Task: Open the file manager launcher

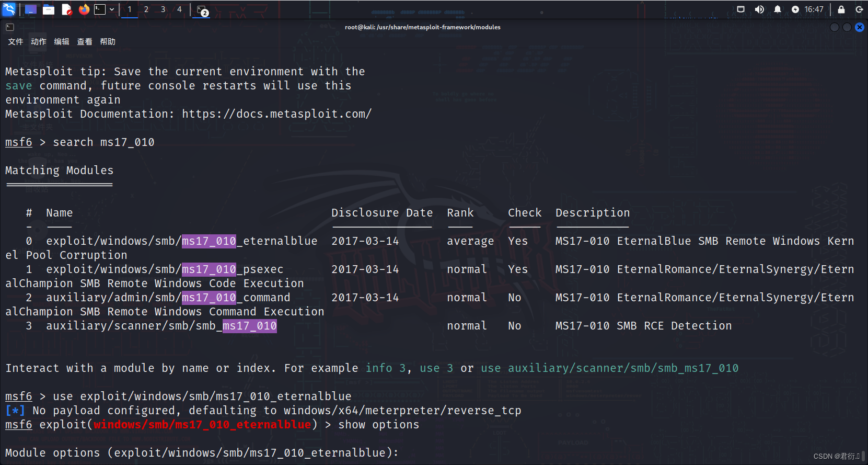Action: [49, 9]
